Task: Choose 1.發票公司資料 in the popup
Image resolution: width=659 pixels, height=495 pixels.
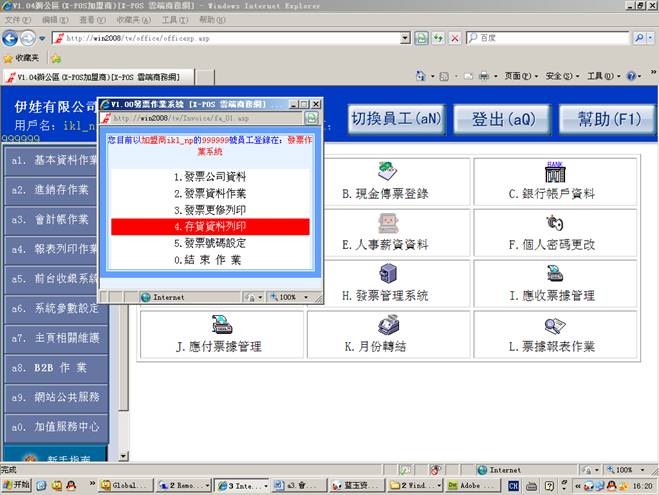Action: 210,177
